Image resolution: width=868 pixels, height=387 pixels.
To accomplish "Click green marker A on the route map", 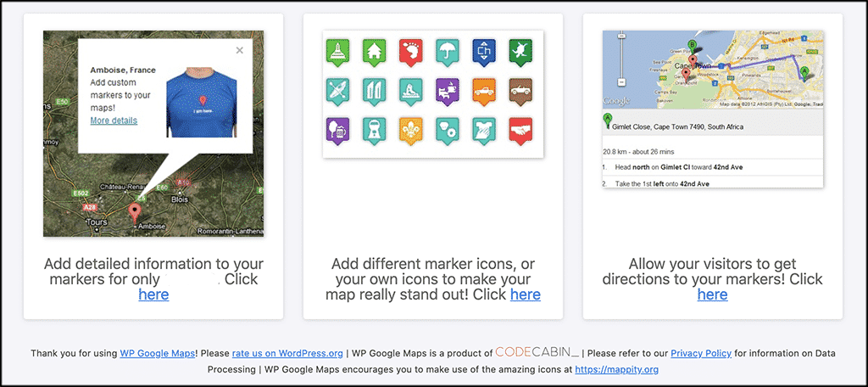I will (x=805, y=72).
